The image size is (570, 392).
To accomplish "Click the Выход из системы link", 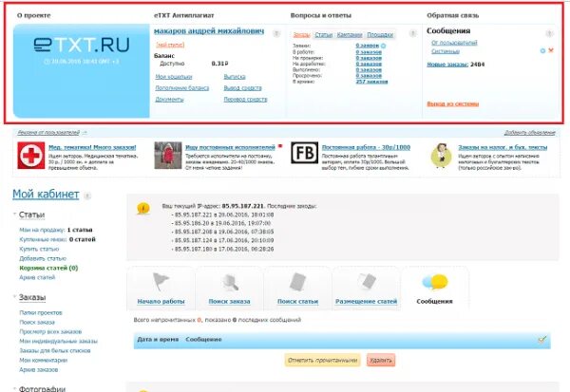I will (x=452, y=103).
